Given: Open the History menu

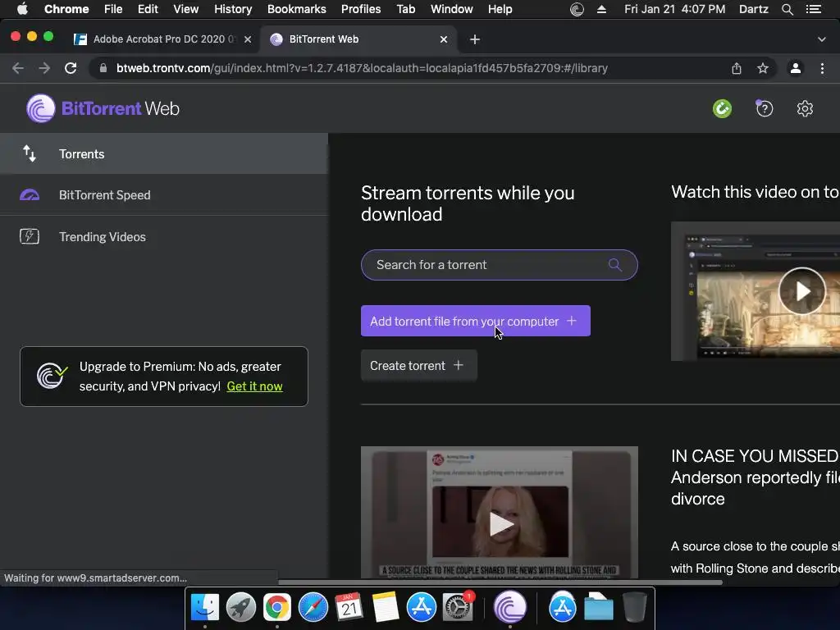Looking at the screenshot, I should click(233, 9).
